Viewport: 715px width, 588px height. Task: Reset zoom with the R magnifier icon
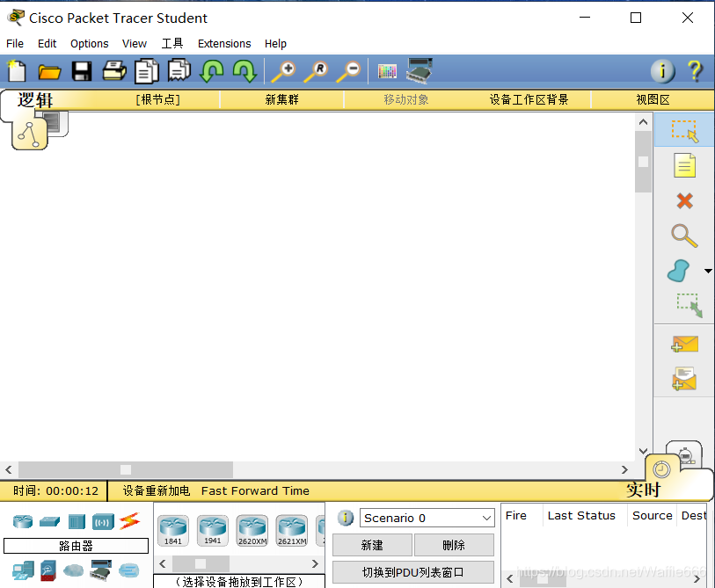pyautogui.click(x=316, y=71)
